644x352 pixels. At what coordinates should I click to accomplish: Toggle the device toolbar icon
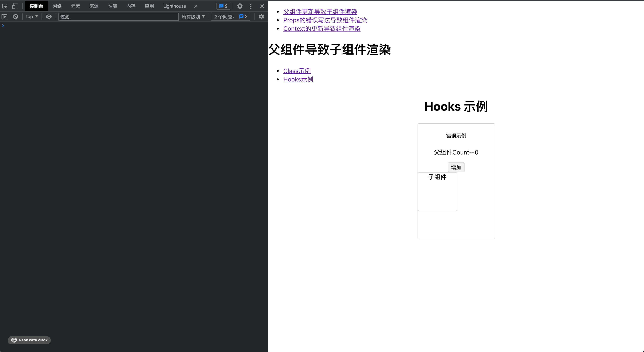pyautogui.click(x=15, y=6)
